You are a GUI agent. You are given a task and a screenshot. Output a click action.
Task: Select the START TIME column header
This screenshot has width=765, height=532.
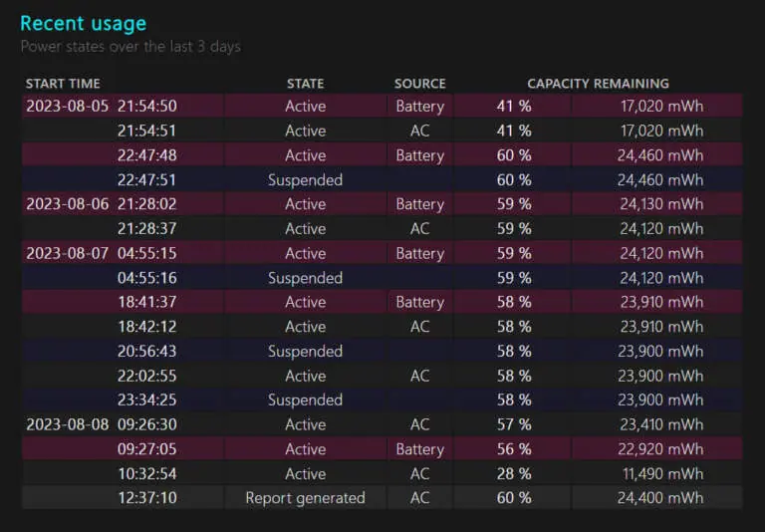(63, 84)
